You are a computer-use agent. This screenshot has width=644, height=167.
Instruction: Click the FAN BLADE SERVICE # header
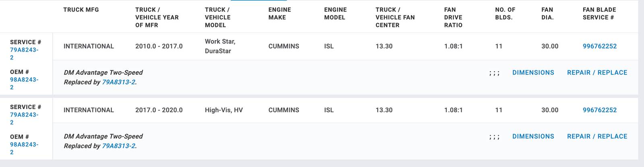point(599,14)
